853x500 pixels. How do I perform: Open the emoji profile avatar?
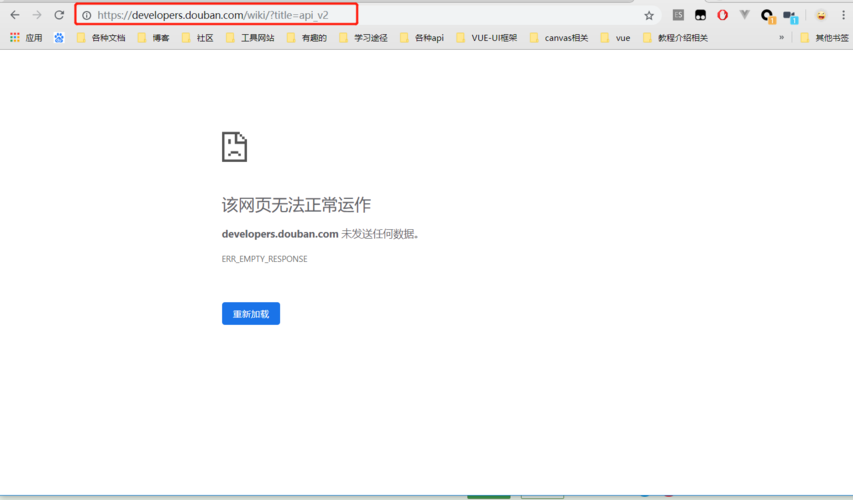pyautogui.click(x=821, y=15)
